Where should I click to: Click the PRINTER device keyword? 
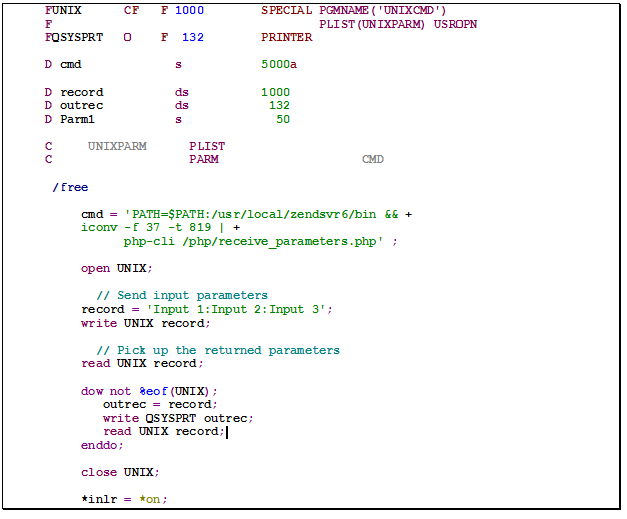click(286, 37)
